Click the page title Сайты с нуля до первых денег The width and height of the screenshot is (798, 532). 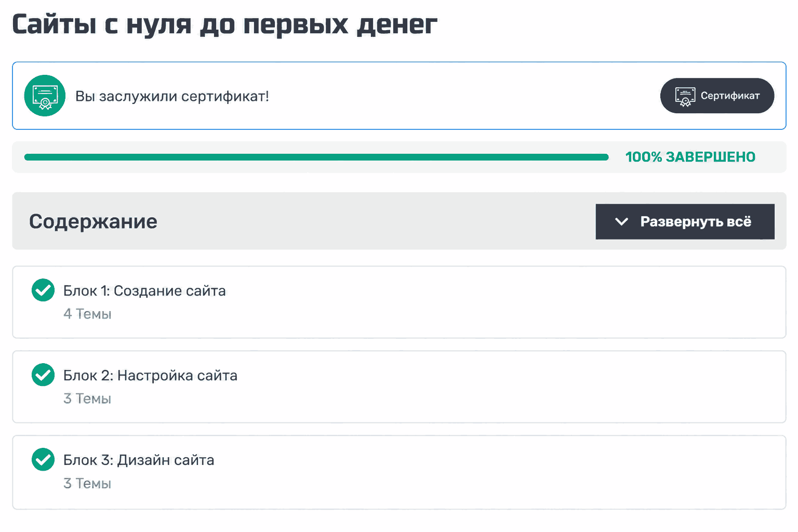(x=224, y=24)
